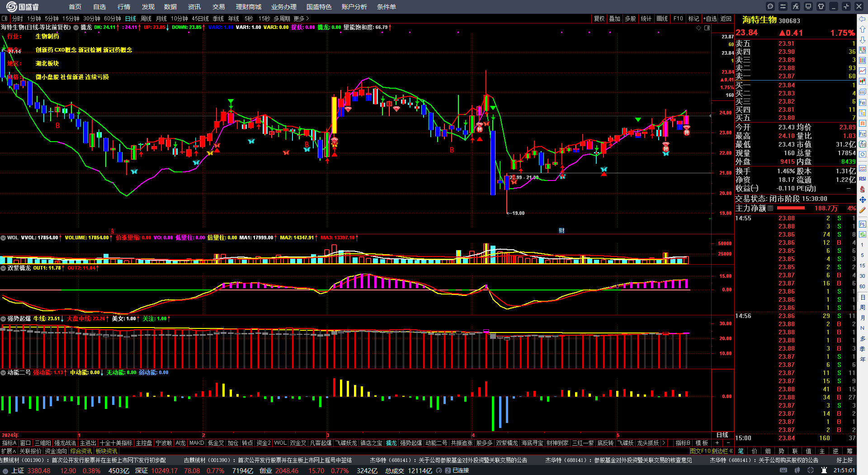Click the down arrow in right sidebar
This screenshot has width=868, height=475.
coord(863,40)
